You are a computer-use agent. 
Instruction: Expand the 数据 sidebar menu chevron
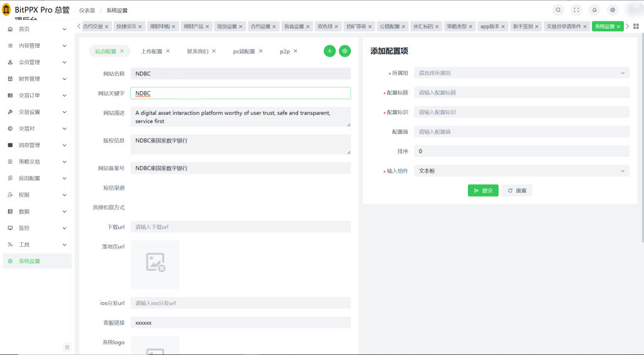click(x=65, y=211)
